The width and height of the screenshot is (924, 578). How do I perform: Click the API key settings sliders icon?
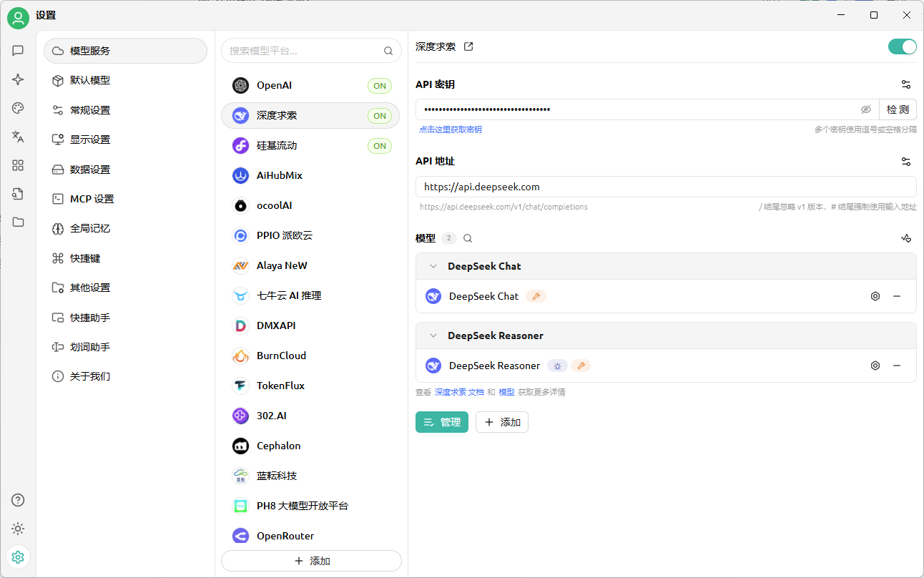(x=906, y=84)
